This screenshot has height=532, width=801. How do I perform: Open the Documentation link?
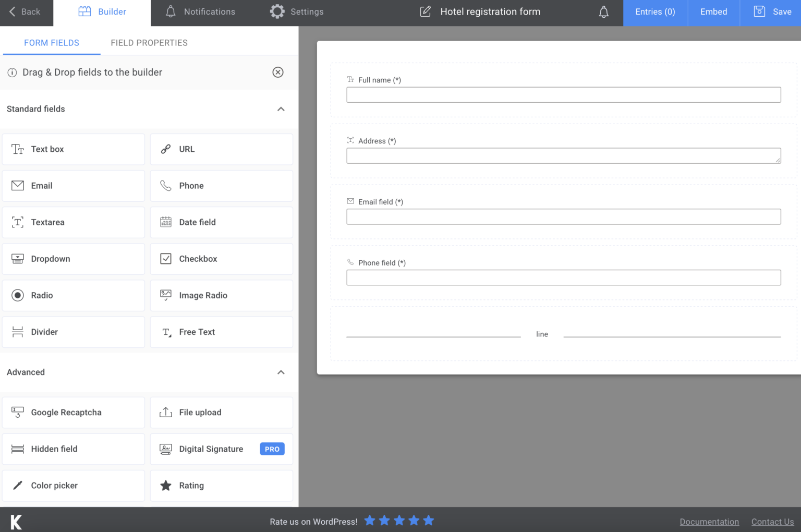click(709, 522)
